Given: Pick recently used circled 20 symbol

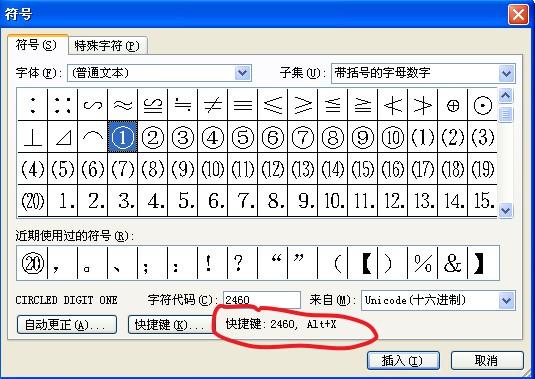Looking at the screenshot, I should (32, 263).
